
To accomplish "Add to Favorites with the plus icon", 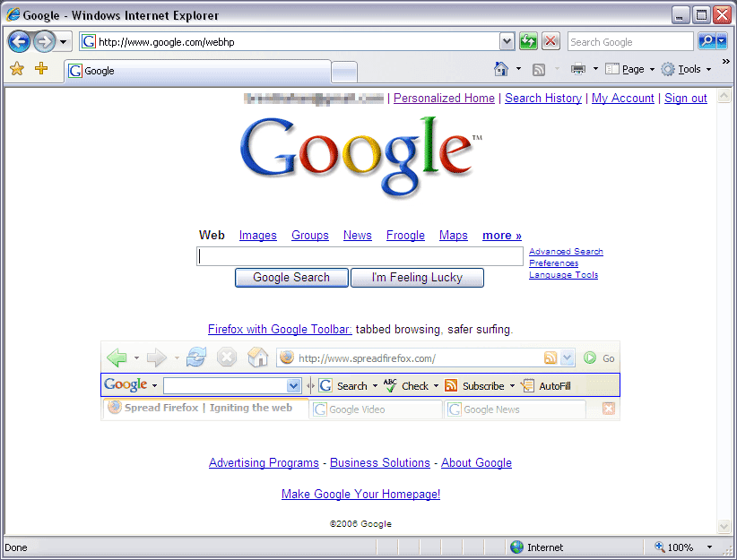I will [x=41, y=69].
